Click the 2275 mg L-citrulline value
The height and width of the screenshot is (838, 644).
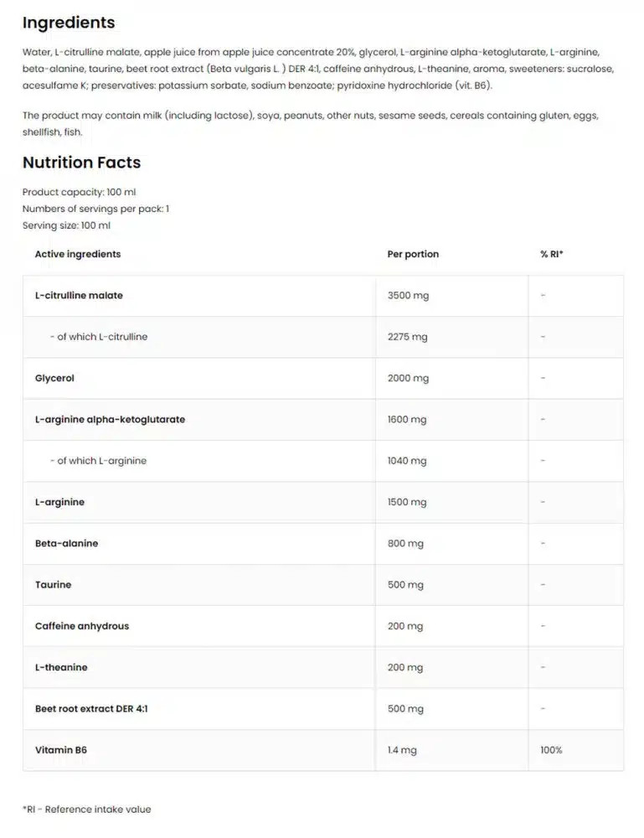pos(407,337)
